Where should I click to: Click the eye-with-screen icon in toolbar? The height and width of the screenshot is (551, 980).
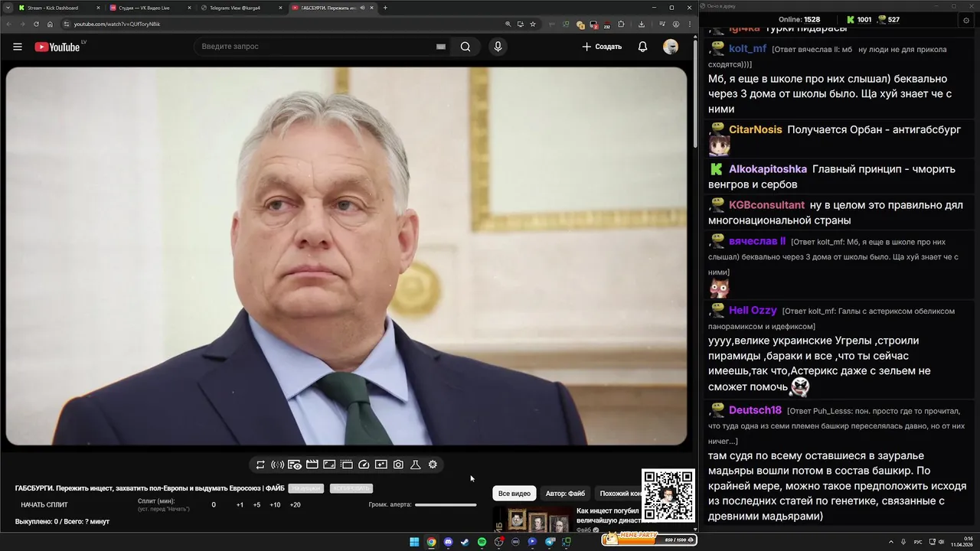295,465
